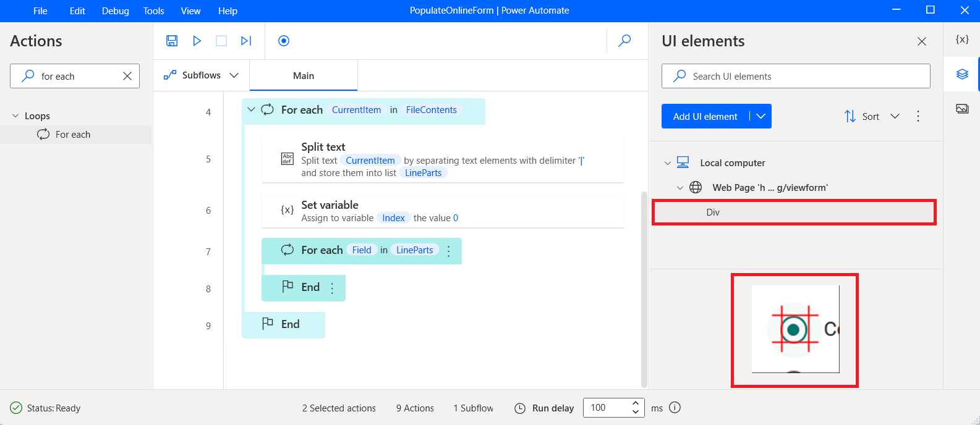Image resolution: width=980 pixels, height=425 pixels.
Task: Click the flow designer vertical scrollbar
Action: pyautogui.click(x=644, y=289)
